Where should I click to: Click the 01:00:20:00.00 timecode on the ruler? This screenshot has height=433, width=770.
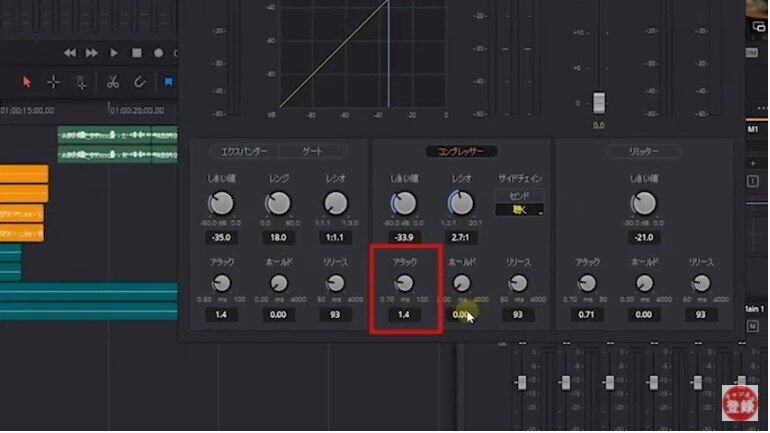137,110
